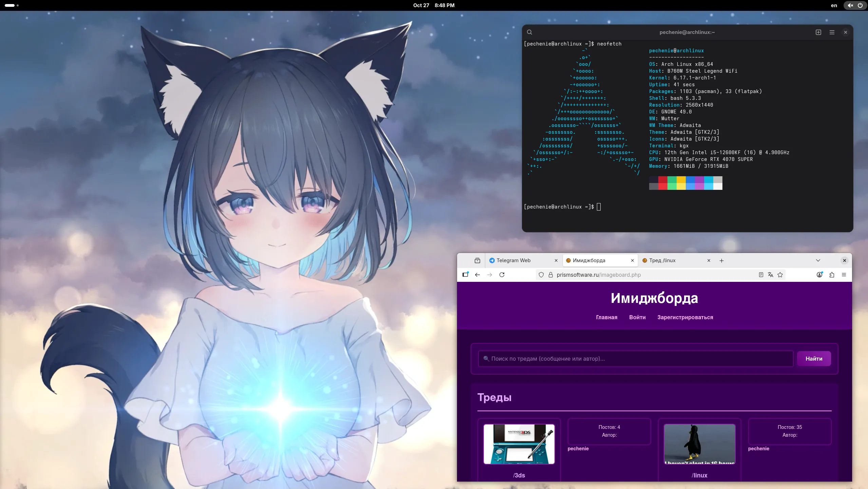868x489 pixels.
Task: Go back one page in the browser
Action: pos(477,275)
